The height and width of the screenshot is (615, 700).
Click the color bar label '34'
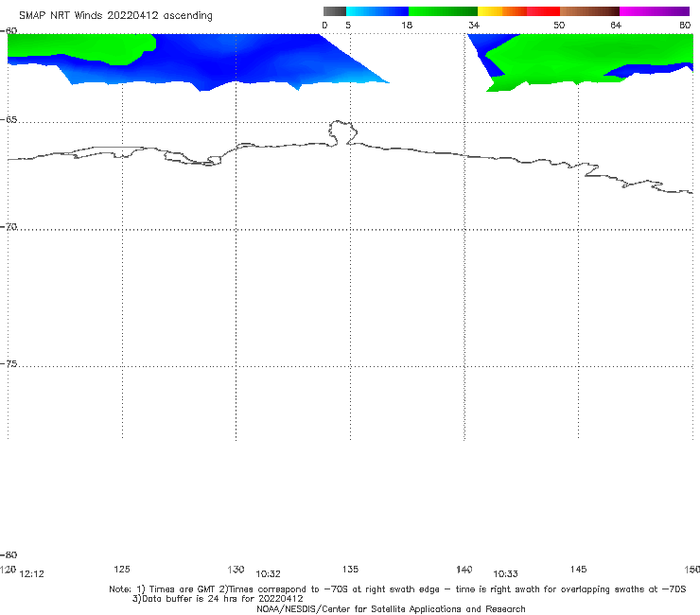pyautogui.click(x=474, y=25)
